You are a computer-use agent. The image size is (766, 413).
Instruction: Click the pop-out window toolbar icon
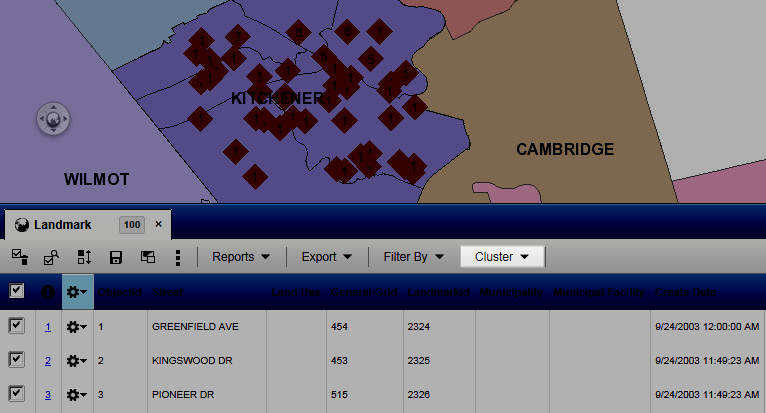tap(147, 257)
